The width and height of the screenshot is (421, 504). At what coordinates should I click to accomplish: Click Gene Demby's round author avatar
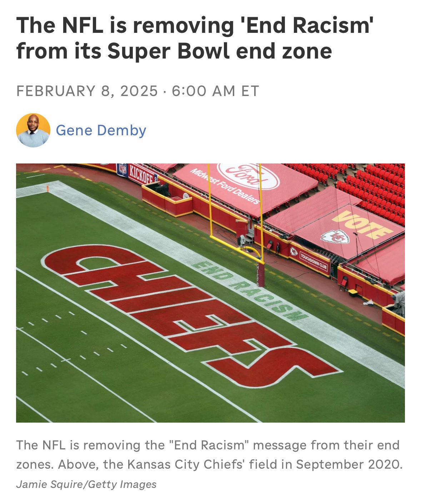(33, 130)
